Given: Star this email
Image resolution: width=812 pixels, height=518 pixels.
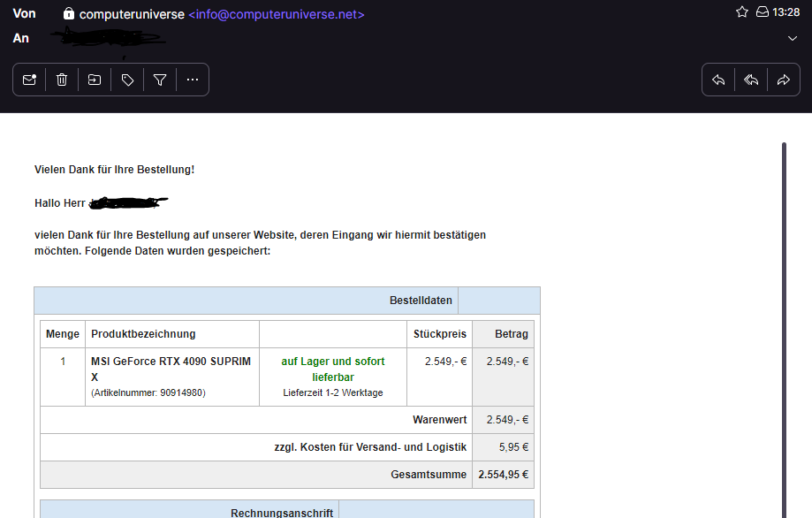Looking at the screenshot, I should coord(742,12).
